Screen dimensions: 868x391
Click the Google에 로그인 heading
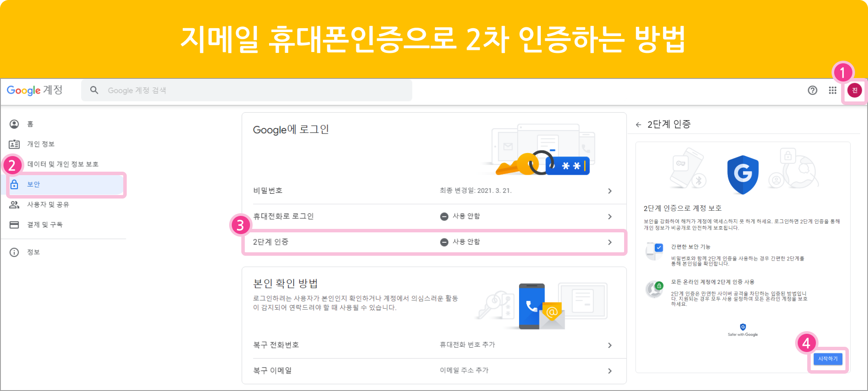click(x=291, y=130)
